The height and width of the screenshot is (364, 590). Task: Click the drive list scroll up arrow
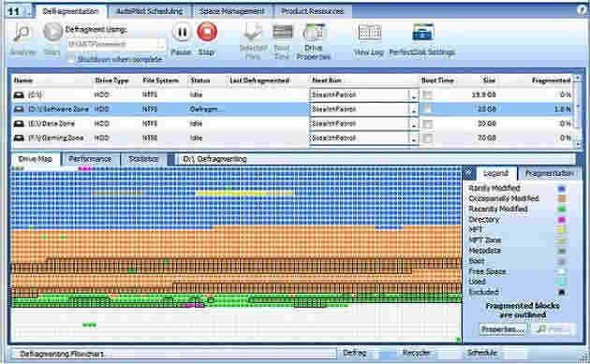click(x=578, y=79)
